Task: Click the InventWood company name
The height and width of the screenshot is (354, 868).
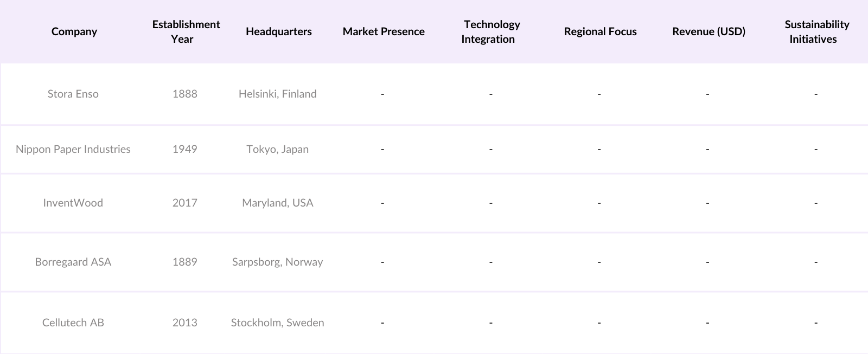Action: click(73, 203)
